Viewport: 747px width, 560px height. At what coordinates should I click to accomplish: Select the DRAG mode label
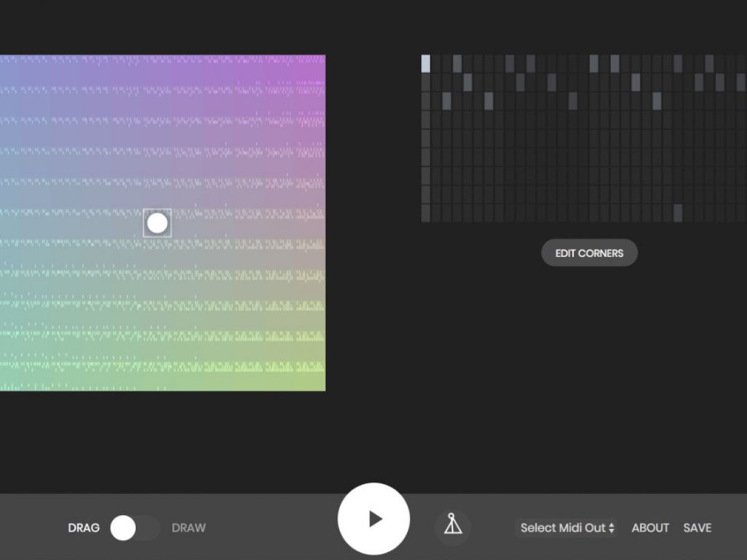(83, 528)
